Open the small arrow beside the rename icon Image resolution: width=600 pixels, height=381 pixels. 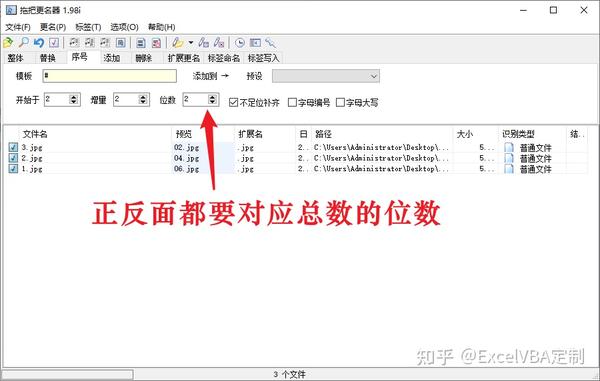point(191,43)
